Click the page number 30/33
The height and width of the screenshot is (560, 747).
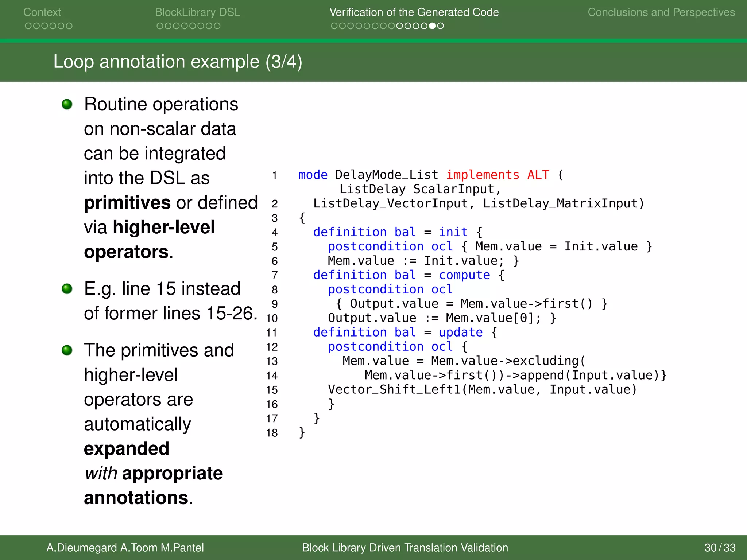720,548
